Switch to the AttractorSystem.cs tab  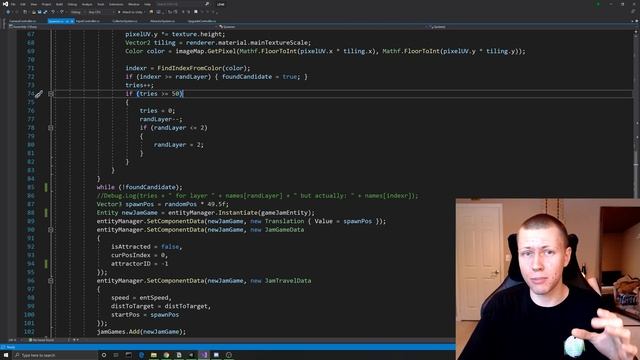(x=162, y=21)
